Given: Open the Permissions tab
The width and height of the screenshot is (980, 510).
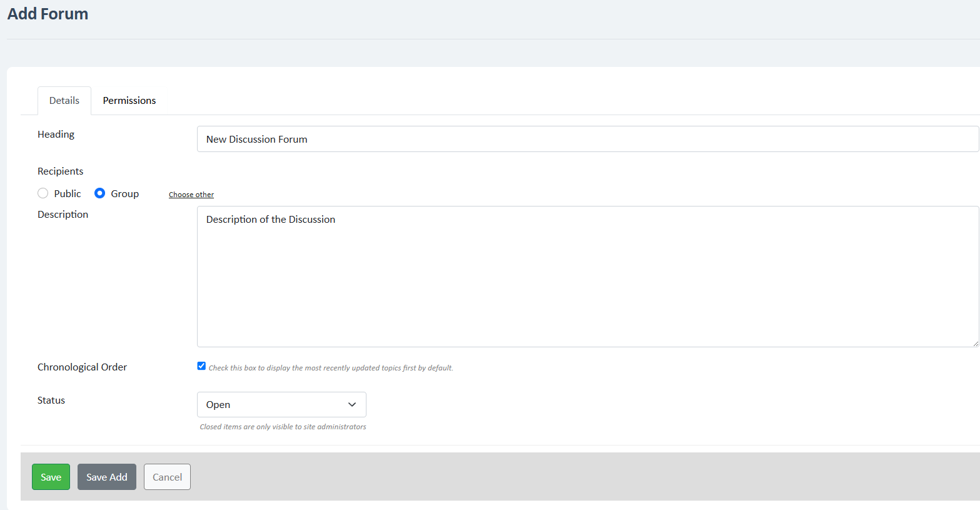Looking at the screenshot, I should point(129,101).
